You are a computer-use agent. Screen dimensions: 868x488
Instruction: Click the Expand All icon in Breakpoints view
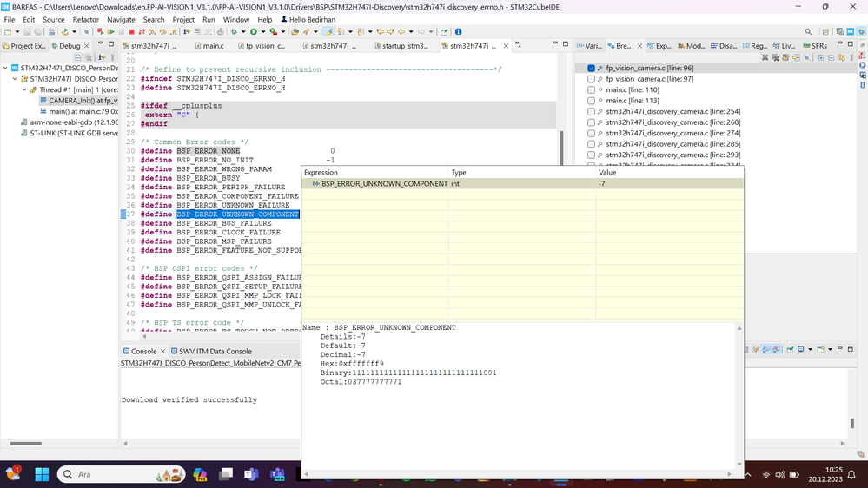pyautogui.click(x=820, y=57)
